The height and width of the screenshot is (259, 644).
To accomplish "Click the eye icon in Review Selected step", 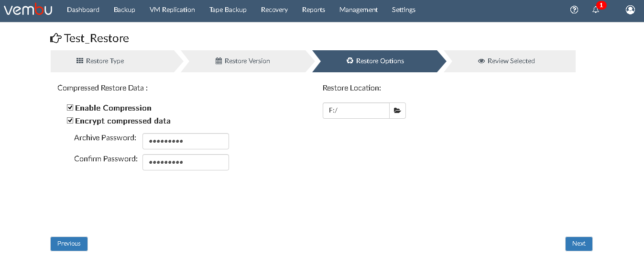I will (x=481, y=61).
